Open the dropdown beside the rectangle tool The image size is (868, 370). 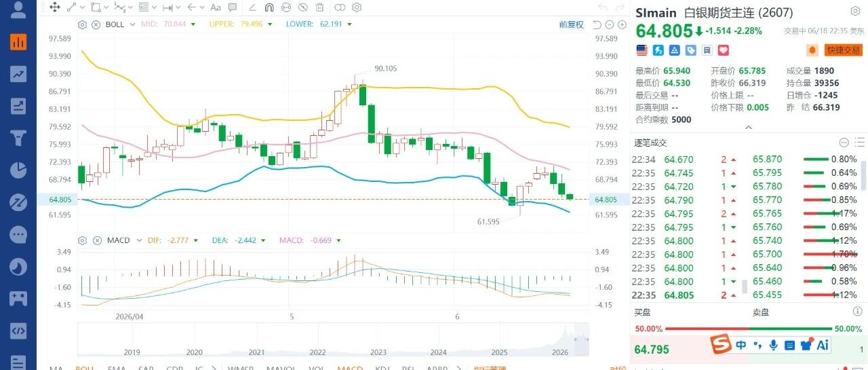click(106, 7)
